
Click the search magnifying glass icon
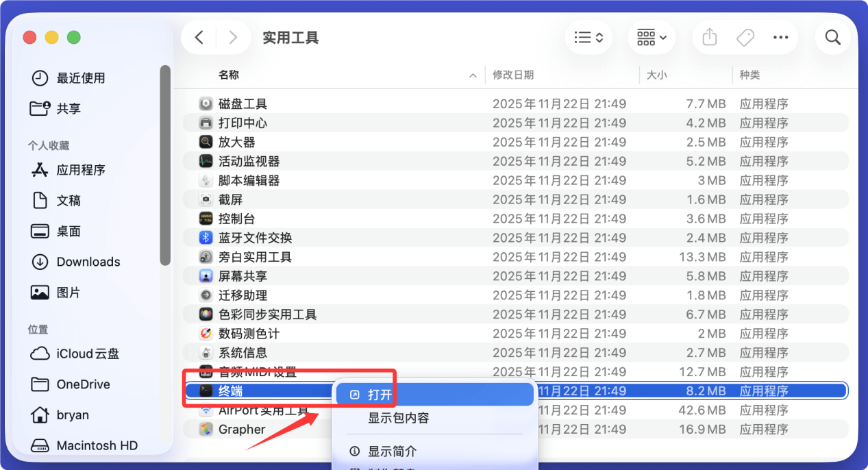point(832,37)
